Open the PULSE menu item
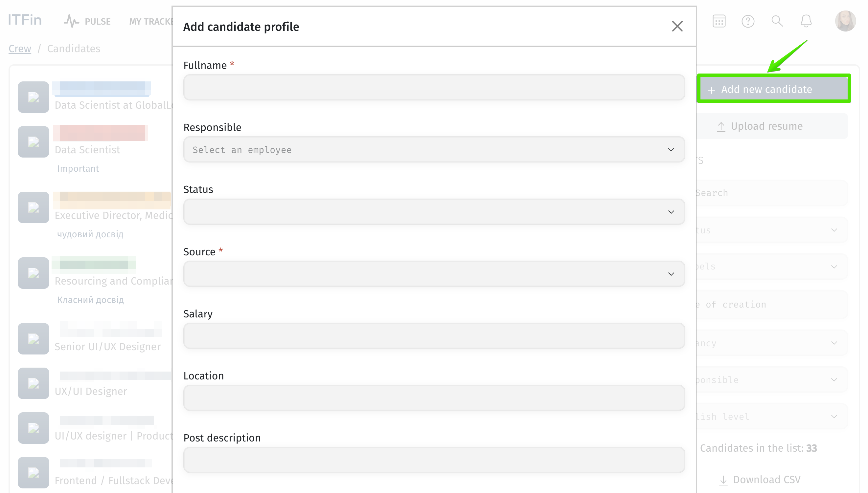The height and width of the screenshot is (493, 868). tap(98, 21)
